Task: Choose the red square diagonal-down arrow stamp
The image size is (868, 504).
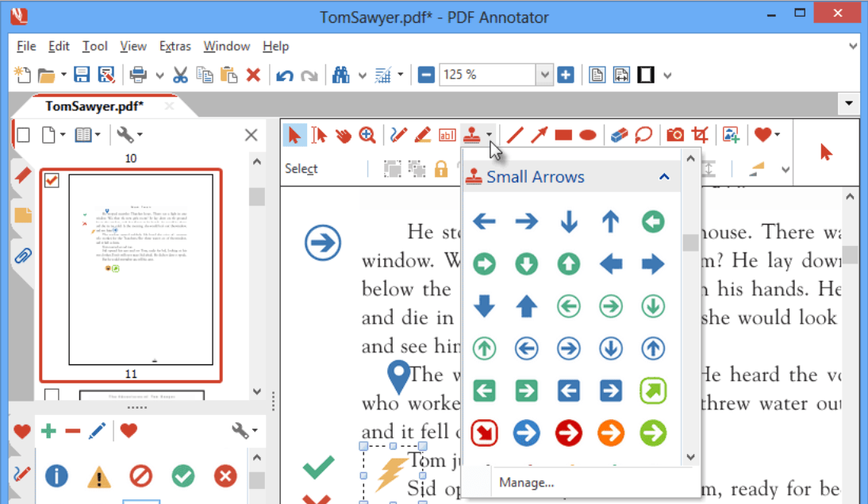Action: click(484, 433)
